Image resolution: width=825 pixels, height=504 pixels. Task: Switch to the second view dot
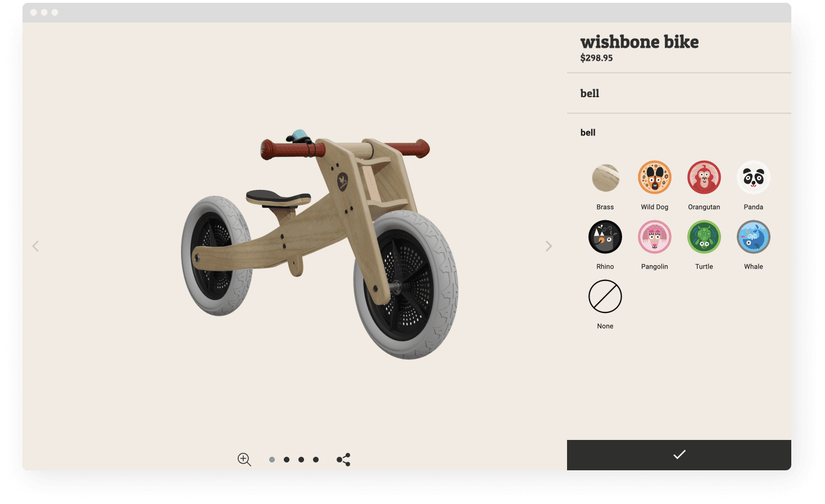[x=287, y=460]
